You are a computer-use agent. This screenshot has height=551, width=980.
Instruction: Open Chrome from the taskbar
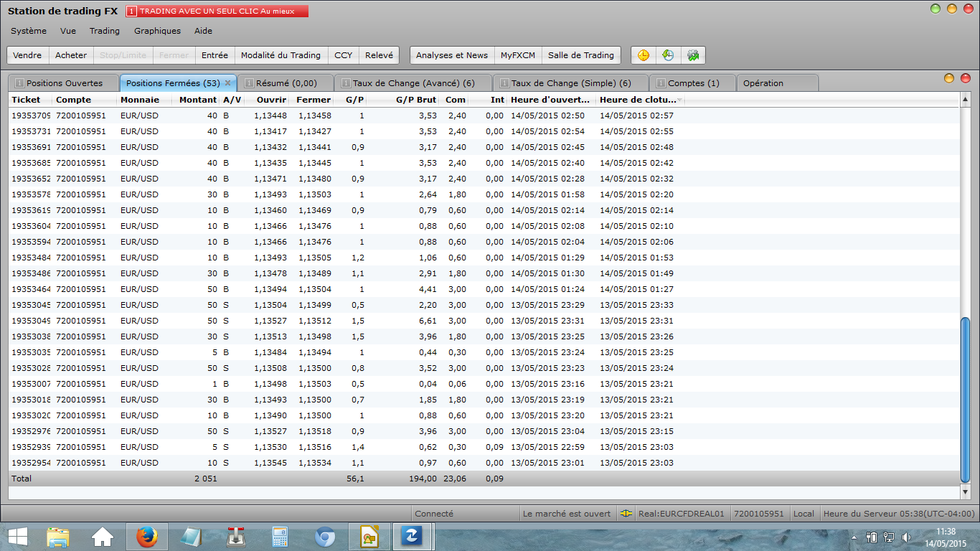(325, 537)
